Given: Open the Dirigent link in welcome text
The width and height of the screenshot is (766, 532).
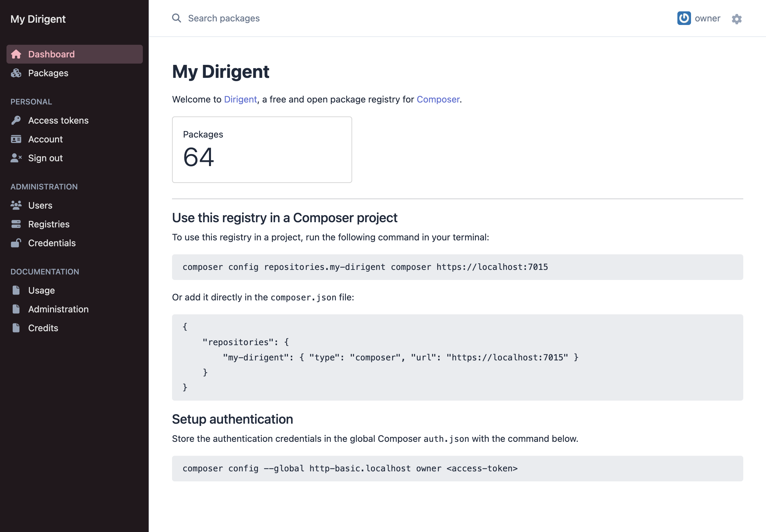Looking at the screenshot, I should [x=240, y=99].
